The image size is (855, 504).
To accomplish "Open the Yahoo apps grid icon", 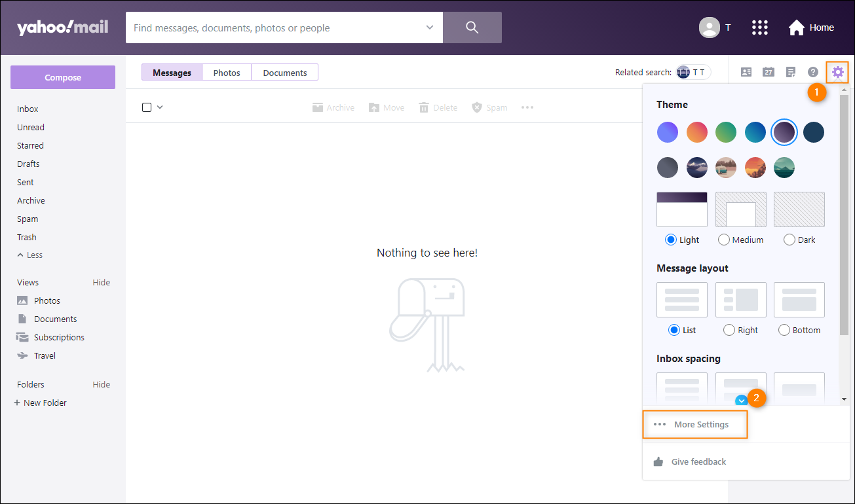I will point(759,27).
